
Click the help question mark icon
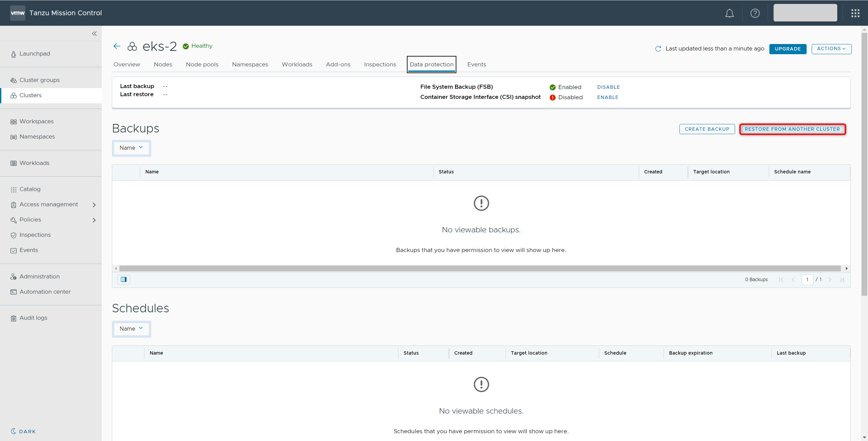point(755,13)
